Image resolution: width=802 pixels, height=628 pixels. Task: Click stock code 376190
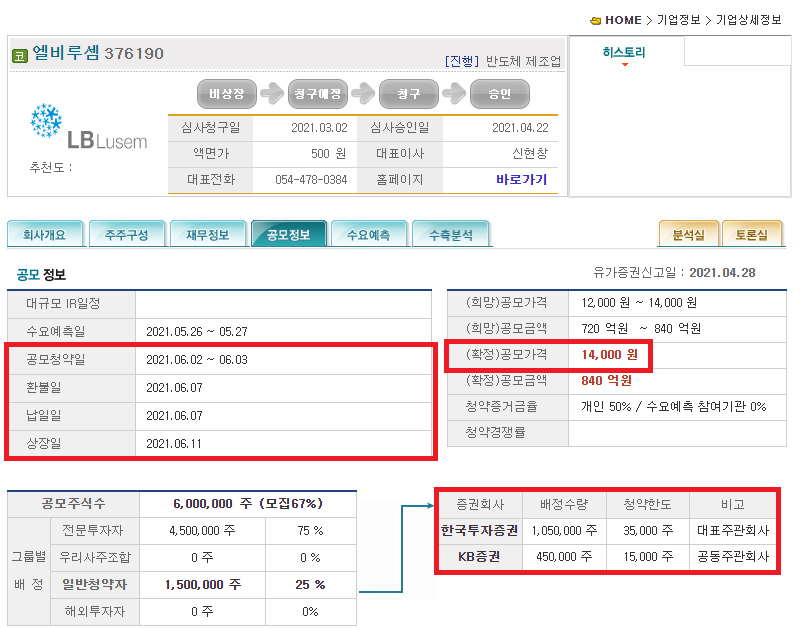pos(134,54)
